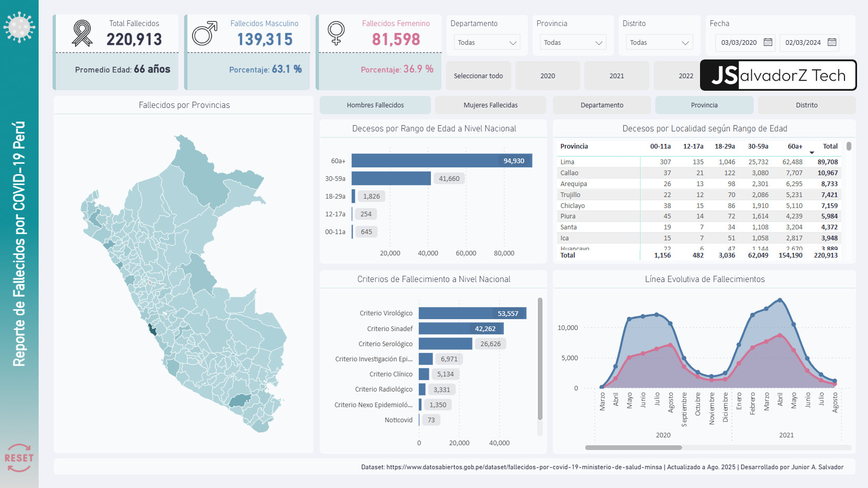Click the male symbol on Fallecidos Masculino card
Image resolution: width=868 pixels, height=488 pixels.
pos(201,32)
